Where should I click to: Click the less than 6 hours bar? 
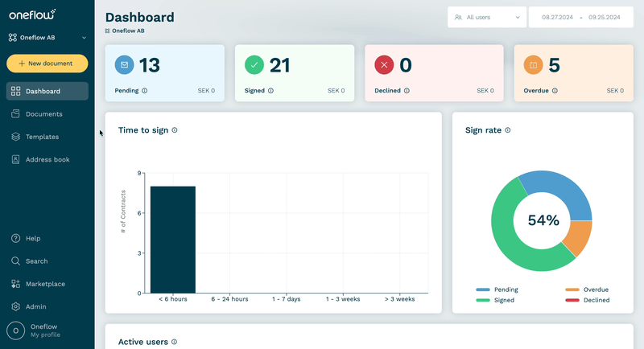[173, 240]
